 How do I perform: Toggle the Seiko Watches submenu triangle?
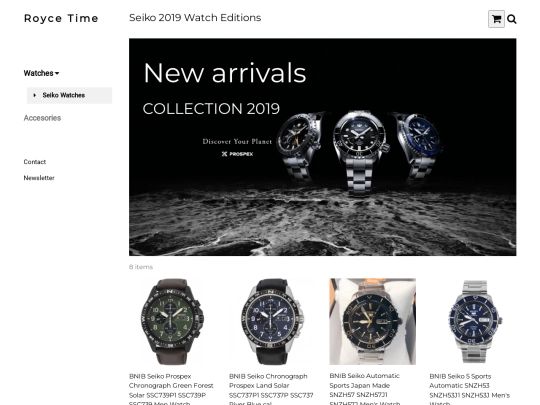34,95
